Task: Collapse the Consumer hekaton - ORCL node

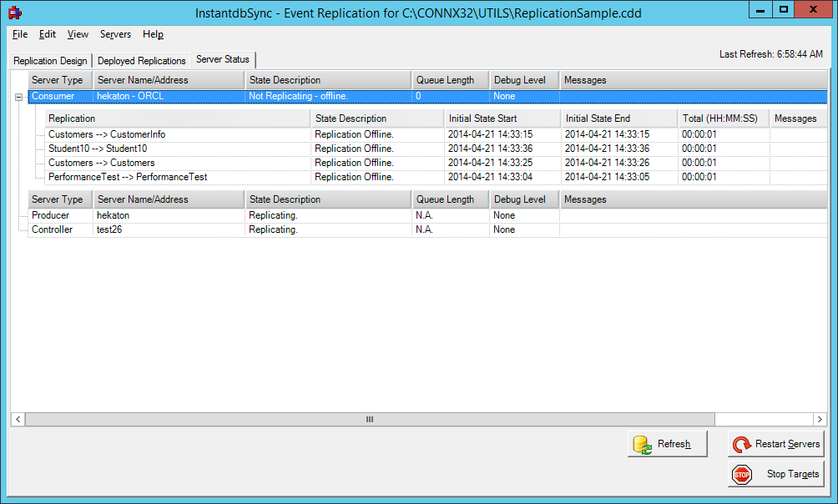Action: [18, 96]
